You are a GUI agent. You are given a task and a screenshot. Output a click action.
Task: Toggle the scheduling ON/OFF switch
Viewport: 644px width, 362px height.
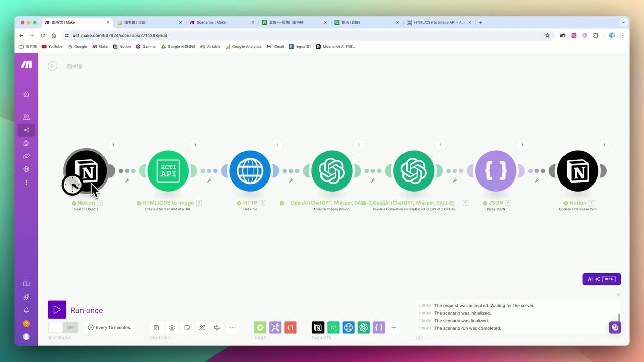coord(63,327)
